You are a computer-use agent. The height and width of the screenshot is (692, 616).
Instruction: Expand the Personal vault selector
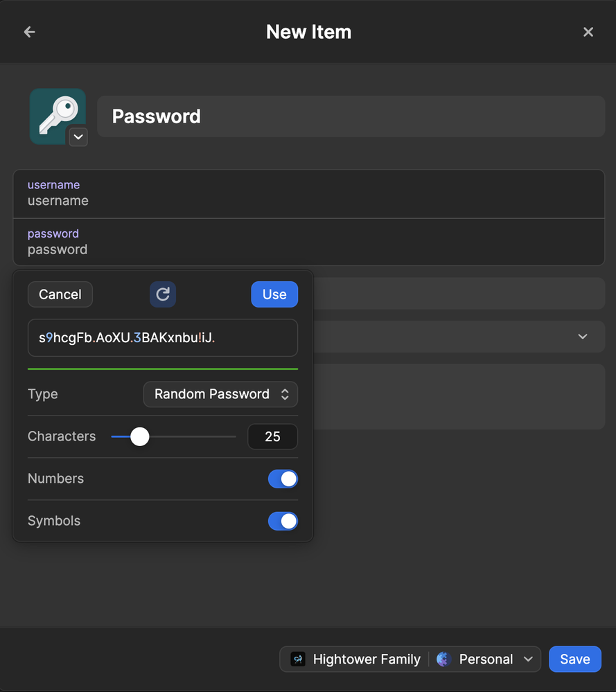(x=529, y=659)
